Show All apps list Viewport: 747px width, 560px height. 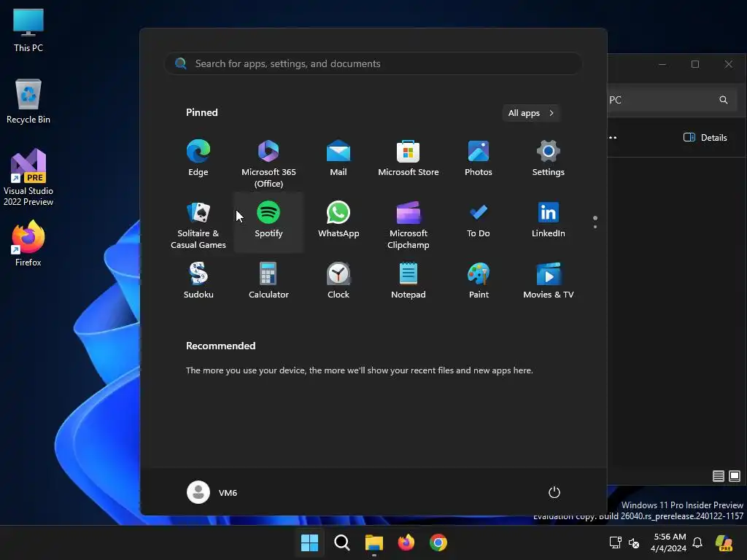coord(531,113)
